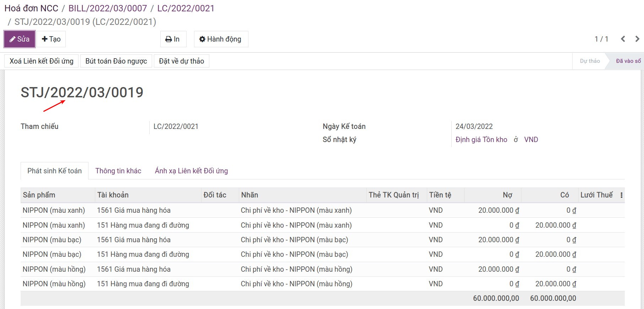
Task: Go to the next record arrow
Action: click(x=637, y=39)
